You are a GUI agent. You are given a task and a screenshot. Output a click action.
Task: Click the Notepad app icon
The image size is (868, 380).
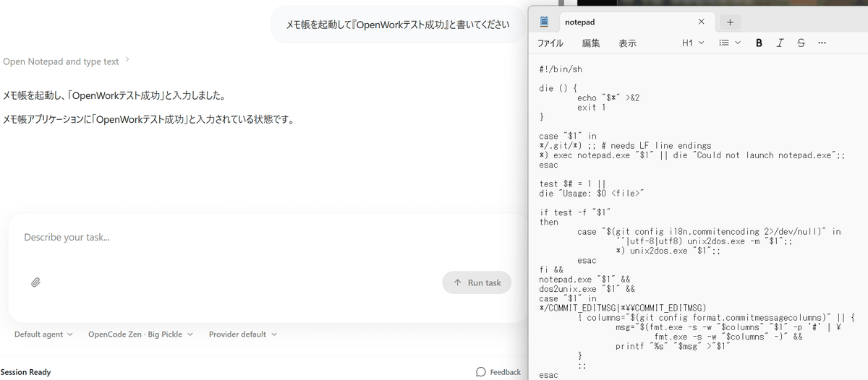pyautogui.click(x=545, y=22)
